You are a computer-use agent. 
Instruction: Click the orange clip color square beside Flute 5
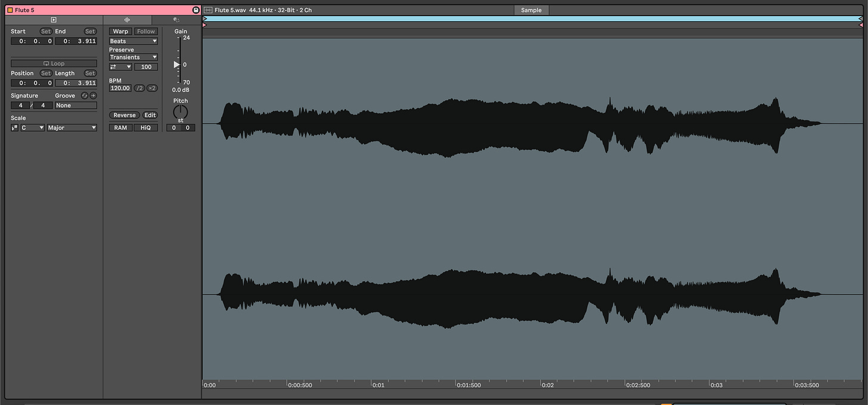(x=10, y=10)
